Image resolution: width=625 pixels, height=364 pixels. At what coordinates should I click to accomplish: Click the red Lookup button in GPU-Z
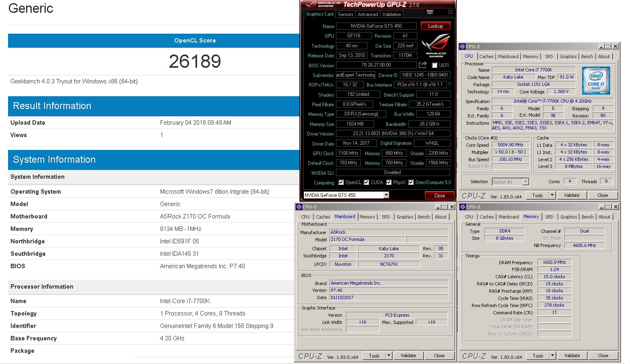click(x=436, y=26)
